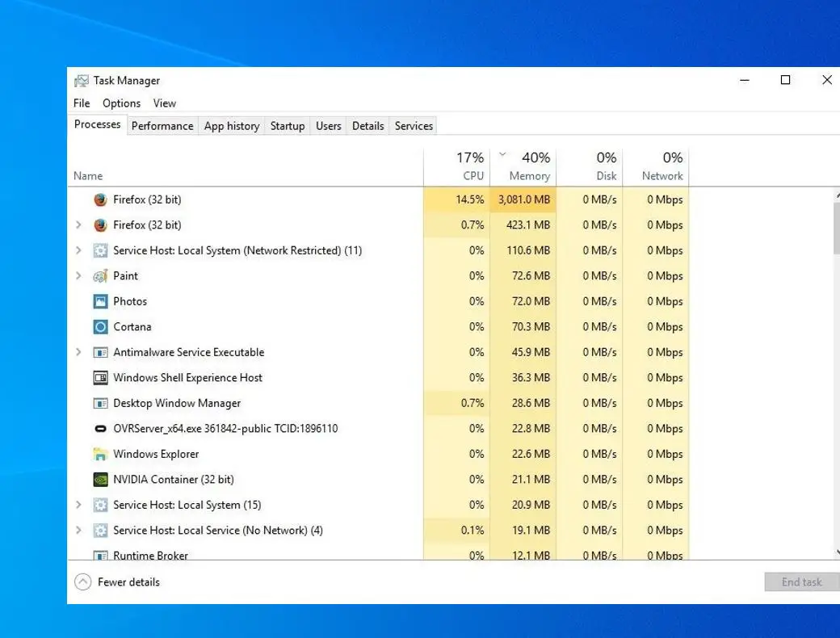Click the Task Manager title bar icon
The height and width of the screenshot is (638, 840).
(x=82, y=80)
